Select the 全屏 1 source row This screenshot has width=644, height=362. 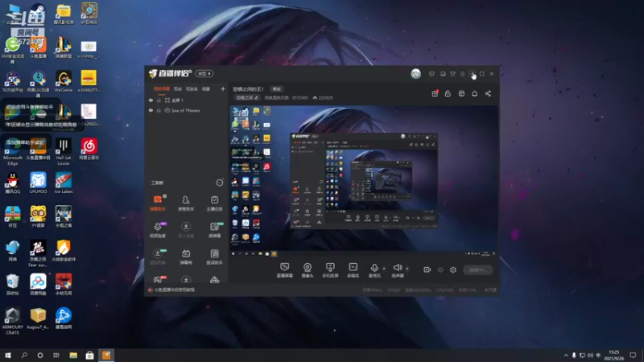[187, 100]
